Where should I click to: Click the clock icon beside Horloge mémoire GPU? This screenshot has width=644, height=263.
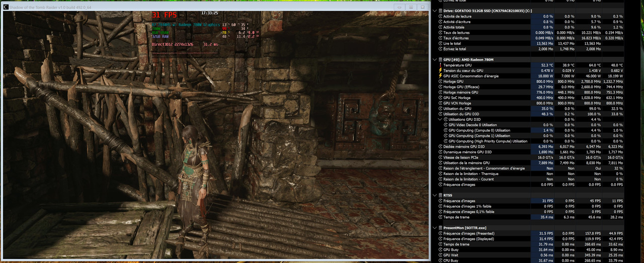(441, 93)
